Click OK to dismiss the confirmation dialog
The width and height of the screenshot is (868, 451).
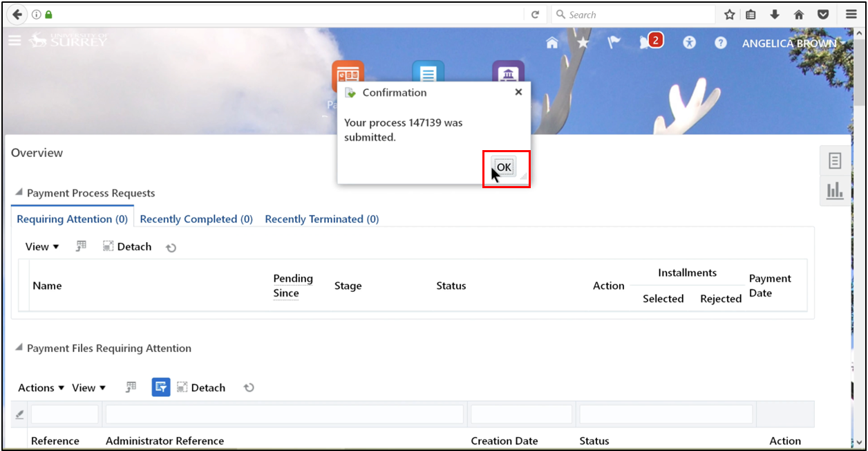click(x=503, y=167)
